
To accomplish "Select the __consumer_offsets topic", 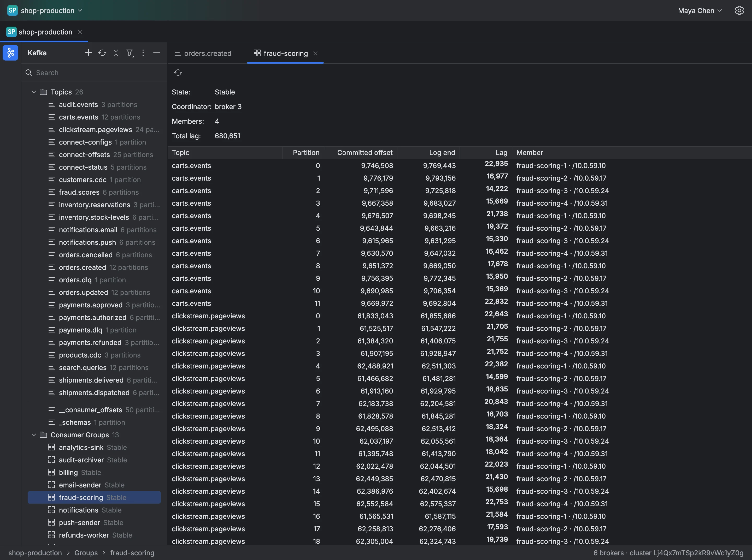I will coord(94,410).
